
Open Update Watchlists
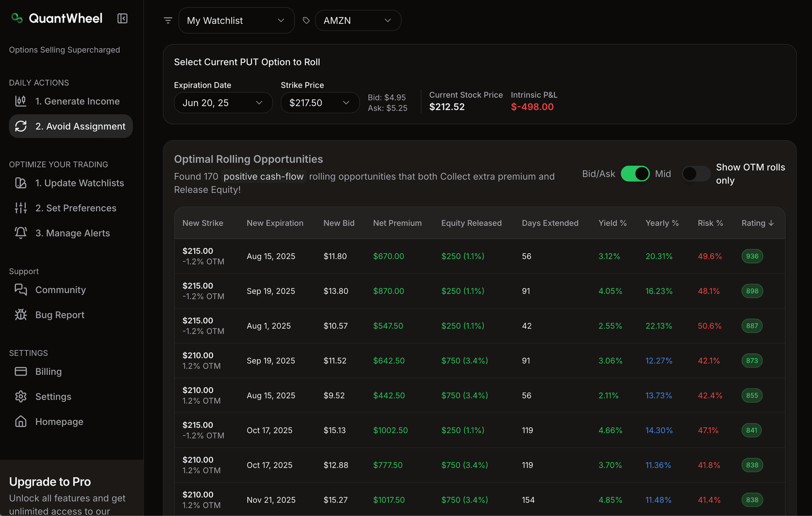click(x=80, y=183)
